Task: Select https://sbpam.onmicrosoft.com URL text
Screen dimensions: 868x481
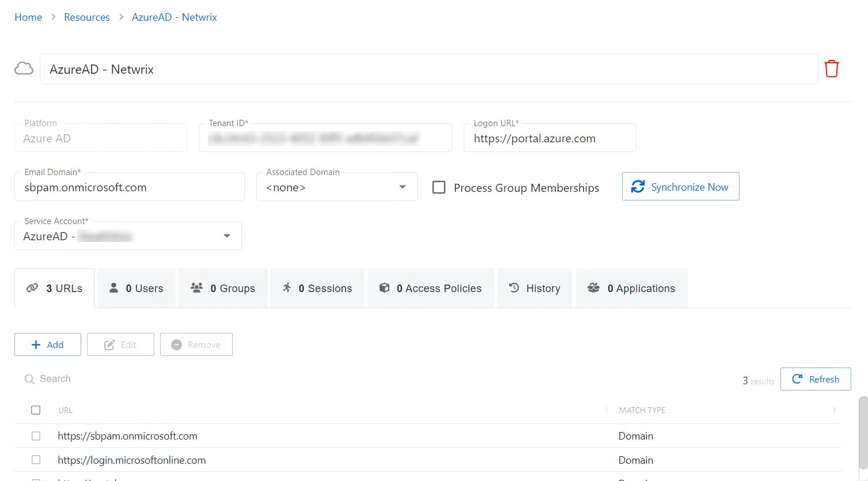Action: pos(127,436)
